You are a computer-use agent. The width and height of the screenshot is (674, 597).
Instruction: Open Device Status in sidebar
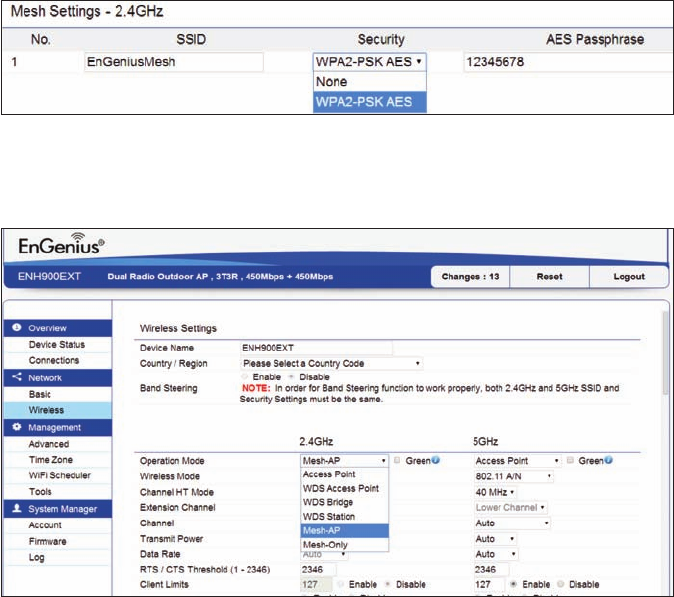[x=57, y=344]
